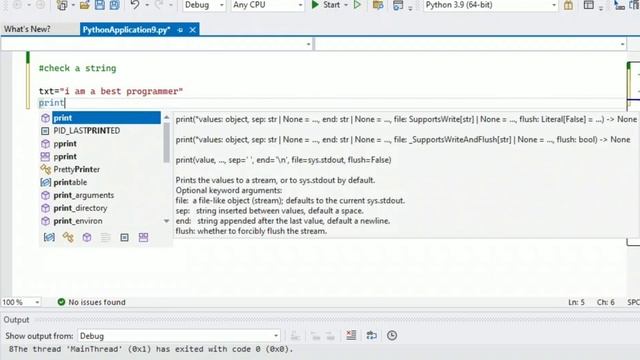Click the Python environments package icon

pyautogui.click(x=568, y=5)
